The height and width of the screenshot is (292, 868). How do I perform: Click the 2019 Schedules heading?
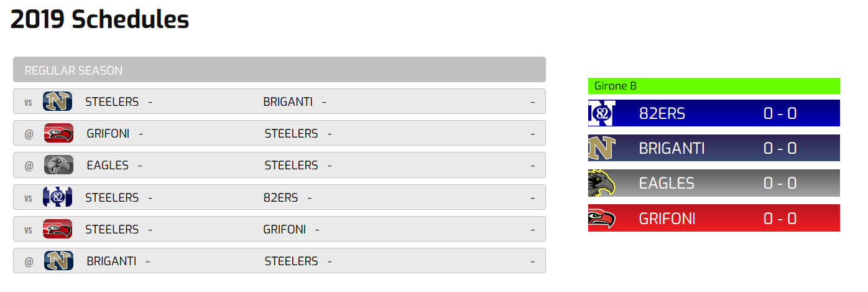pyautogui.click(x=99, y=19)
